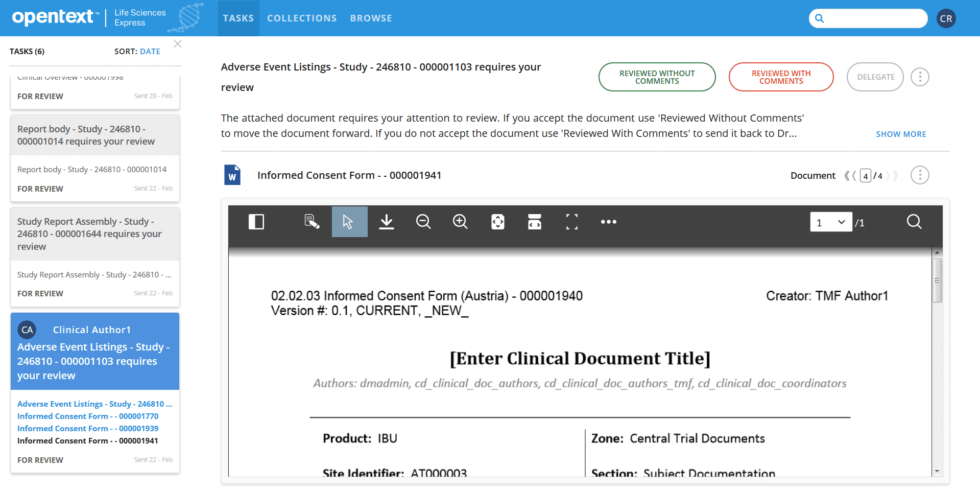Open the BROWSE section
980x490 pixels.
coord(371,18)
